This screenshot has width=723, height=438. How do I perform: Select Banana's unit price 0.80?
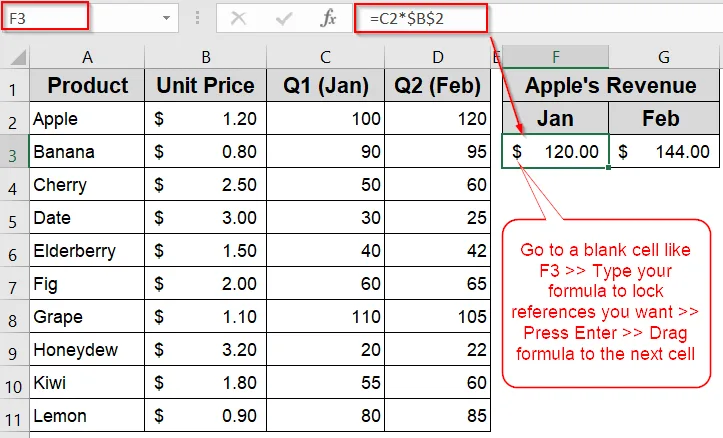click(206, 152)
